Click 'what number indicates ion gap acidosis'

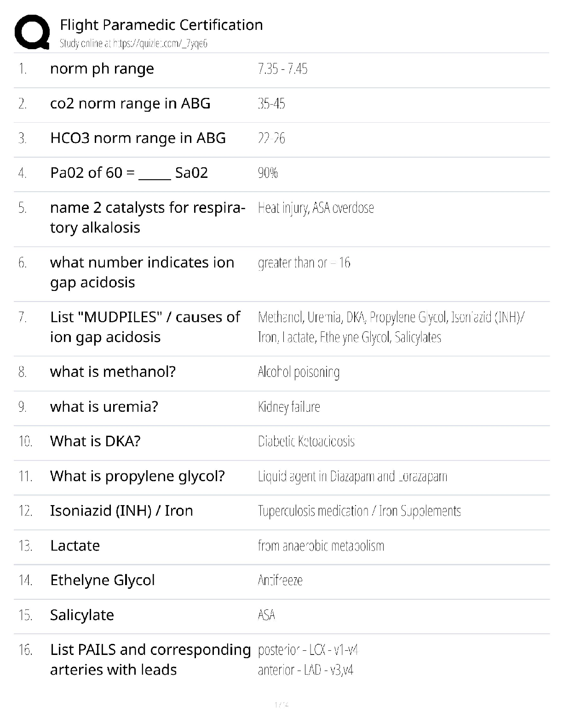pos(142,272)
